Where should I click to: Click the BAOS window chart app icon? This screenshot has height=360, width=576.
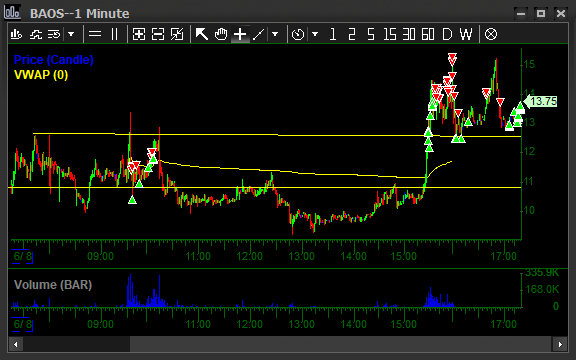click(x=12, y=12)
